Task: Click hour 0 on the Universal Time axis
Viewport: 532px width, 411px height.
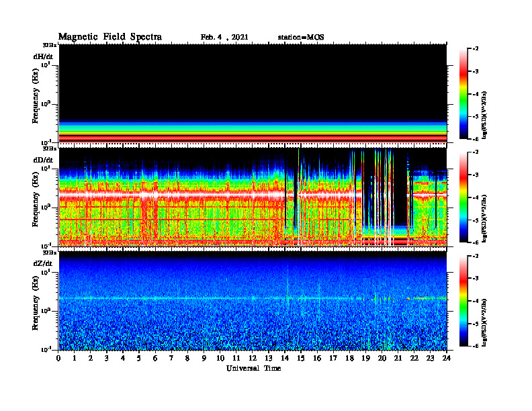Action: pos(58,359)
